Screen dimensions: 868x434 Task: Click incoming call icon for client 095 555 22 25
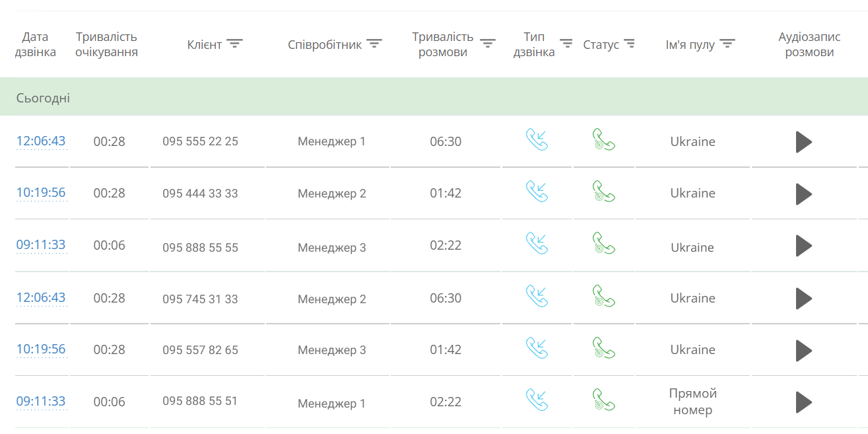point(537,139)
